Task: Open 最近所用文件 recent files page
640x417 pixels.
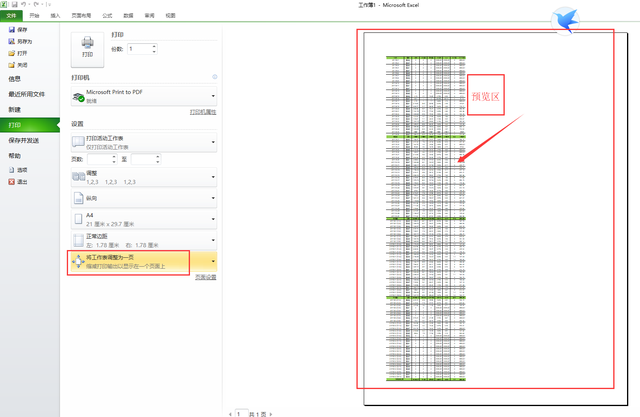Action: tap(27, 94)
